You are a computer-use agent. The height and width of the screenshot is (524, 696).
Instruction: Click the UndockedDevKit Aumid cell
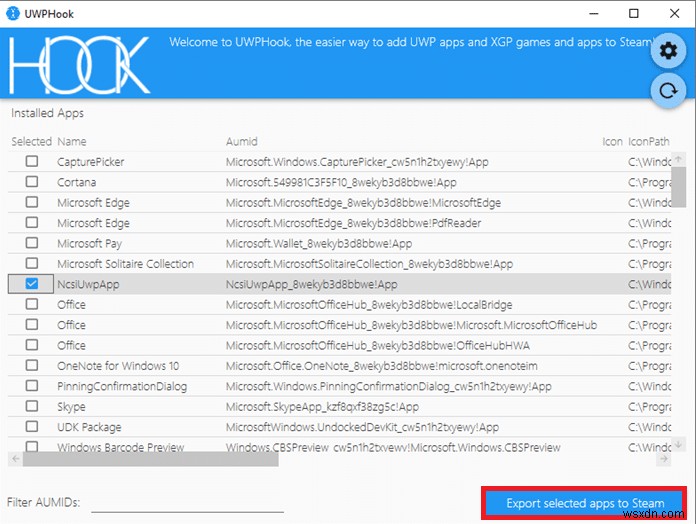pos(362,427)
